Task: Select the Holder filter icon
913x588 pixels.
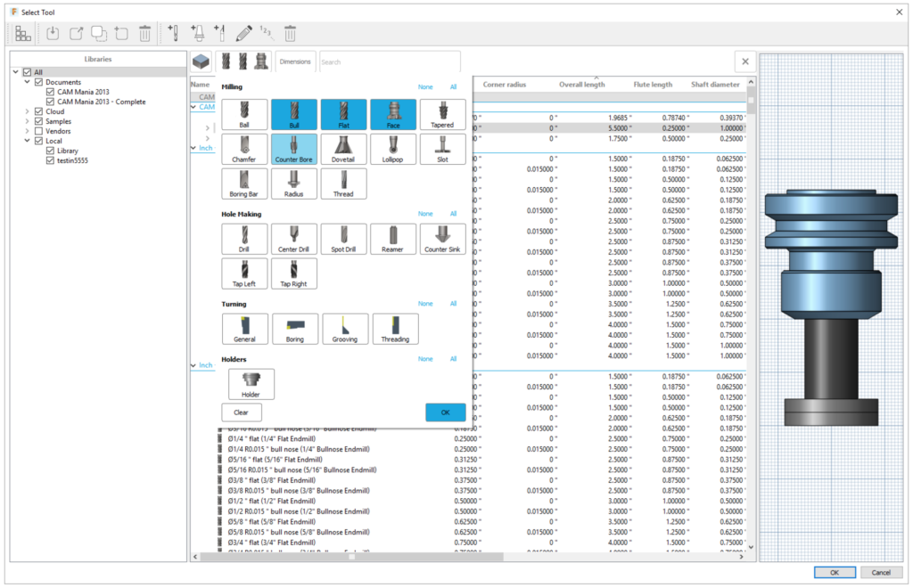Action: click(x=251, y=384)
